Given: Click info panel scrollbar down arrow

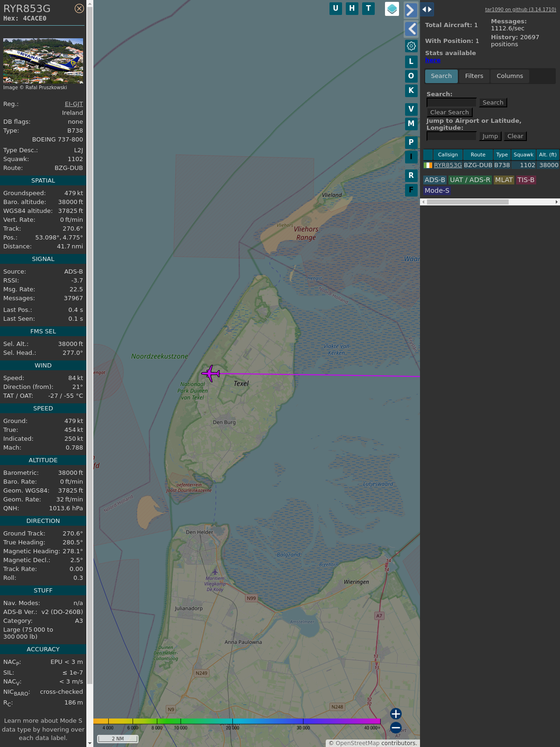Looking at the screenshot, I should tap(90, 743).
